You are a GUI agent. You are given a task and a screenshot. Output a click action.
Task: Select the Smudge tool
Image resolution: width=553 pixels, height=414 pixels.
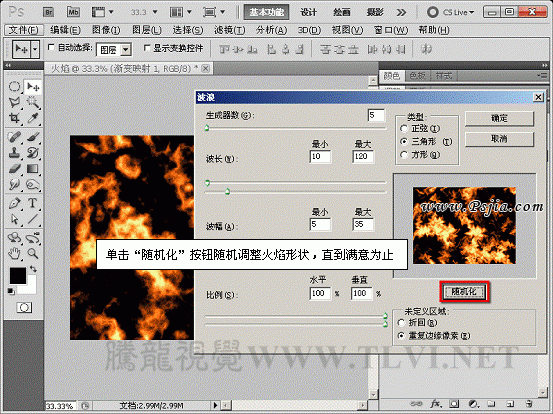pos(14,184)
